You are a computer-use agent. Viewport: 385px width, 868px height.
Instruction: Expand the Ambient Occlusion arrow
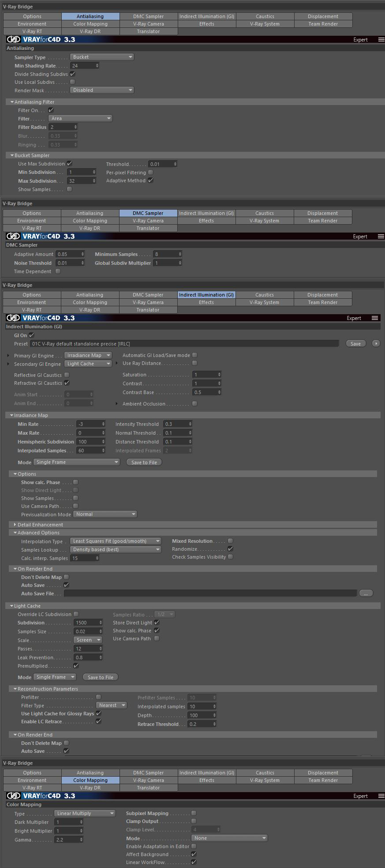point(117,404)
